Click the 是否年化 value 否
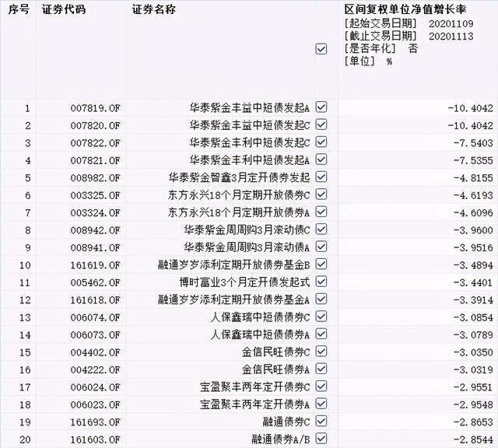This screenshot has width=498, height=448. coord(413,48)
